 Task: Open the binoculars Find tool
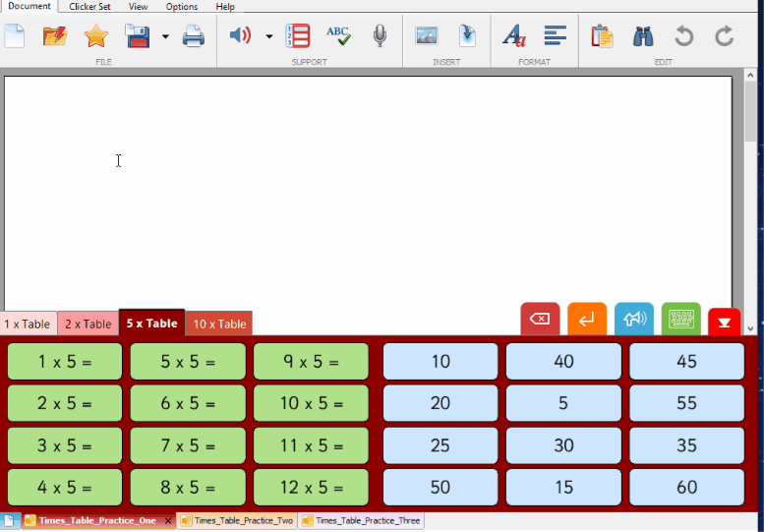point(643,36)
